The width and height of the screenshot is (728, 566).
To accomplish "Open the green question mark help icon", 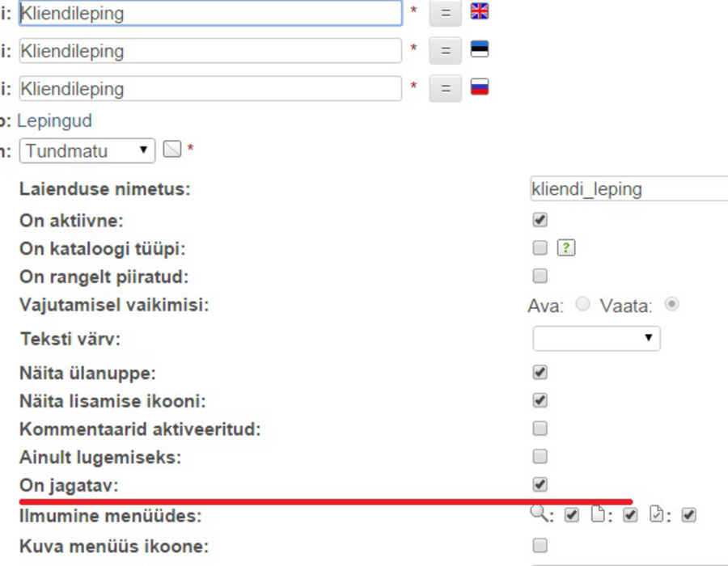I will tap(566, 247).
